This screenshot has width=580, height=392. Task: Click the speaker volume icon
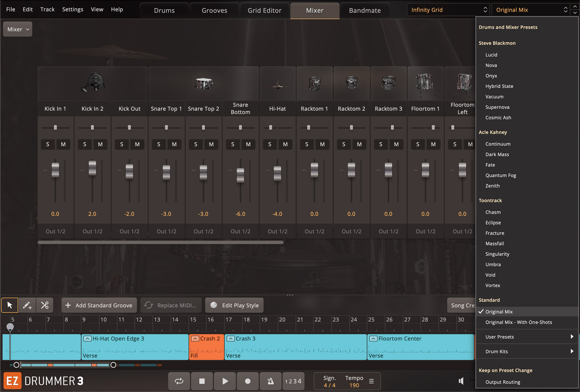[x=461, y=381]
